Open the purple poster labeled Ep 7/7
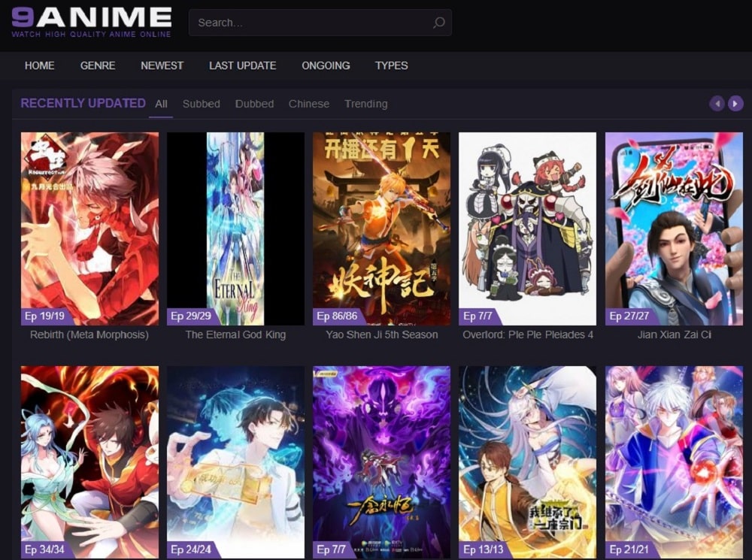Viewport: 752px width, 560px height. point(382,462)
